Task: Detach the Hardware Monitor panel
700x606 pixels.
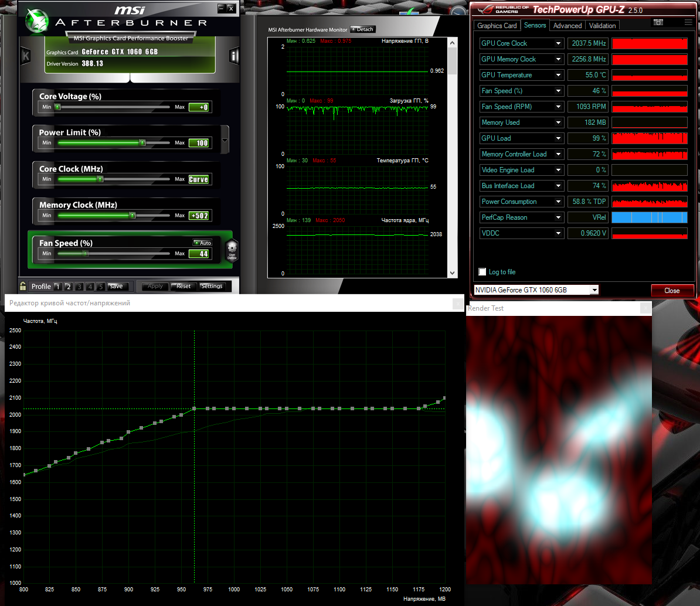Action: [362, 29]
